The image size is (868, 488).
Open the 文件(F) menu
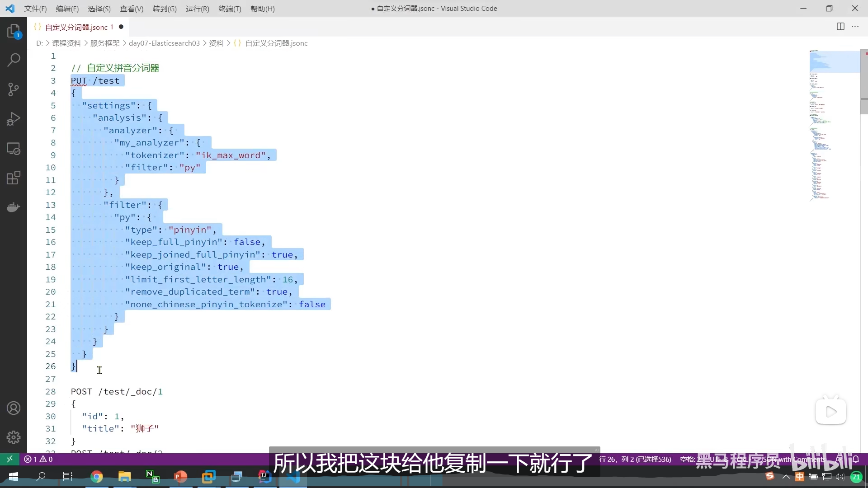click(35, 9)
